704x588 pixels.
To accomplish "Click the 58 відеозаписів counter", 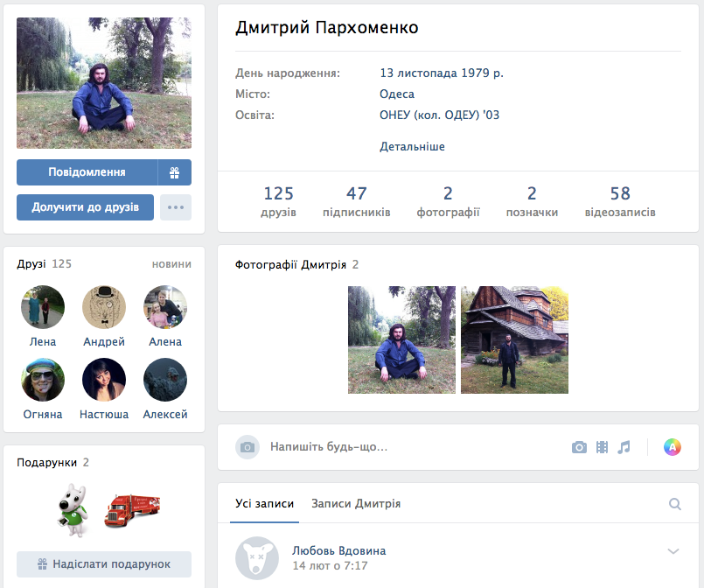I will click(620, 201).
